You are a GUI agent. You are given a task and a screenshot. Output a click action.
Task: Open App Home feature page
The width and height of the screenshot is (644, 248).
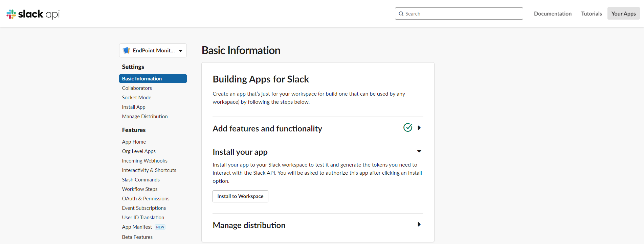[x=134, y=142]
